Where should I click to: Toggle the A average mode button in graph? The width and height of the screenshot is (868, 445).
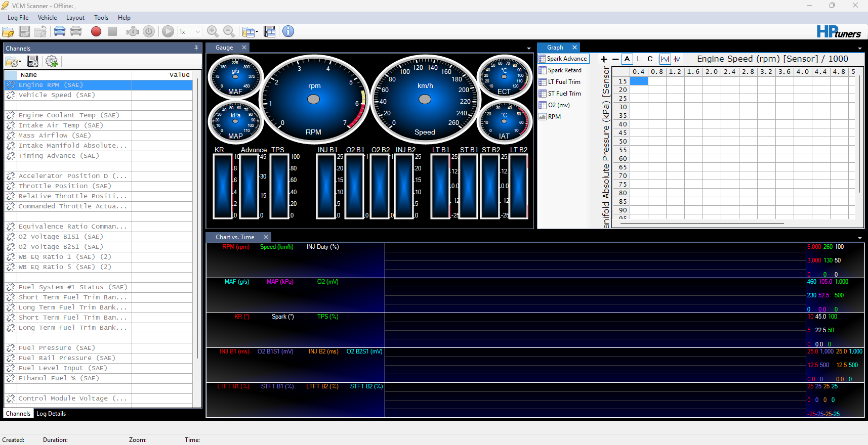(627, 59)
